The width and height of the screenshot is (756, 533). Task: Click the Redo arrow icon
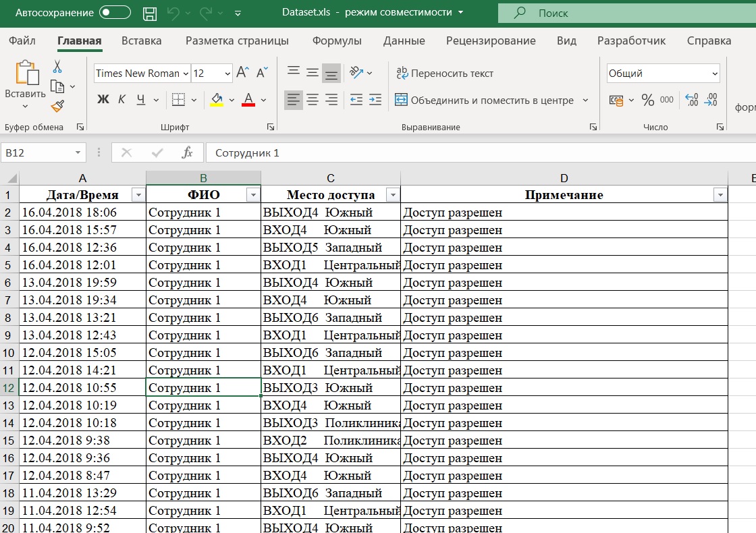[207, 13]
